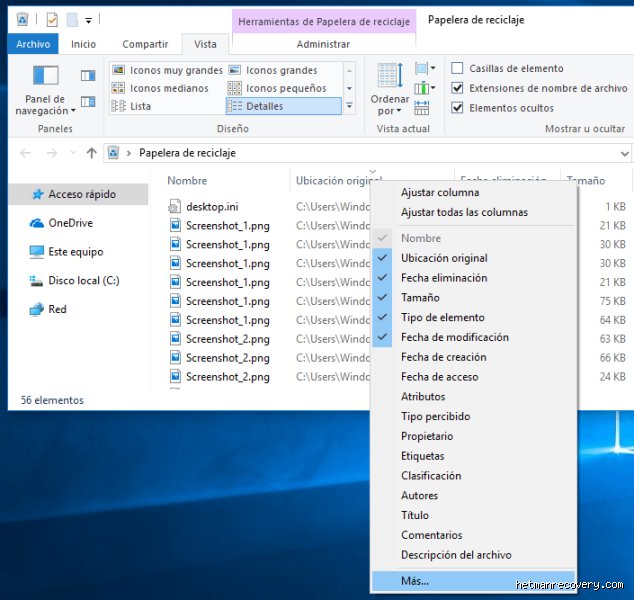Click the address bar Papelera de reciclaje
This screenshot has height=600, width=634.
(x=187, y=153)
